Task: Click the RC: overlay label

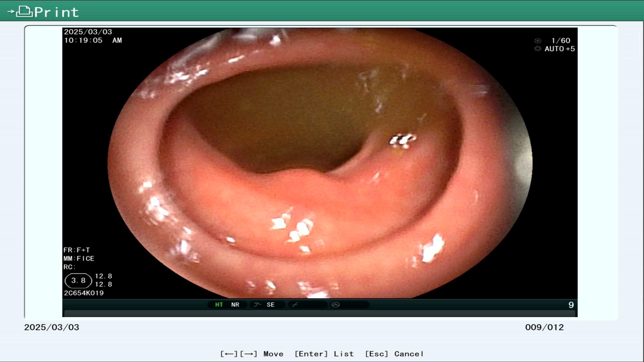Action: 69,267
